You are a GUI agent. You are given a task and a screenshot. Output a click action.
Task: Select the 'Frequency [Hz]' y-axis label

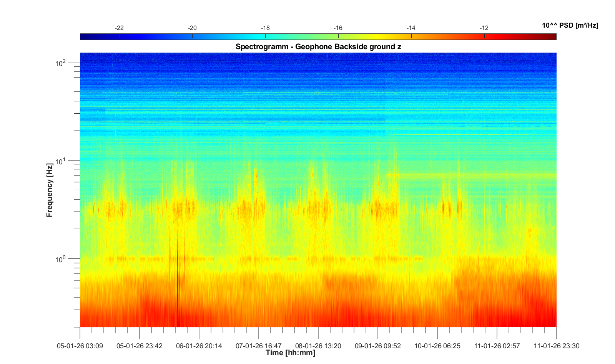tap(49, 190)
